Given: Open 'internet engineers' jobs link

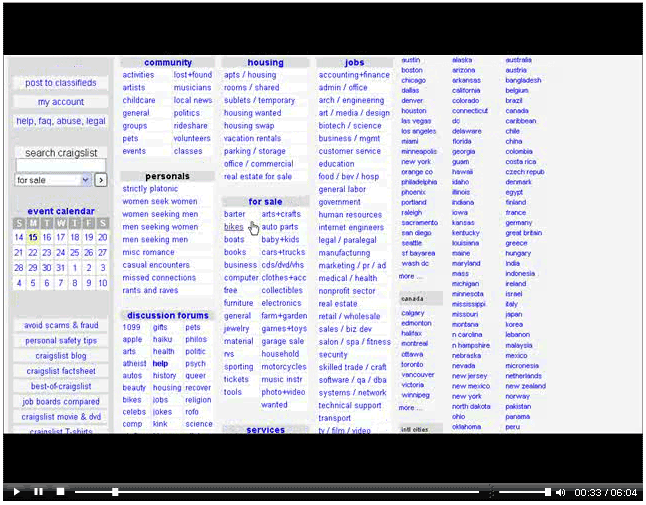Looking at the screenshot, I should 351,227.
